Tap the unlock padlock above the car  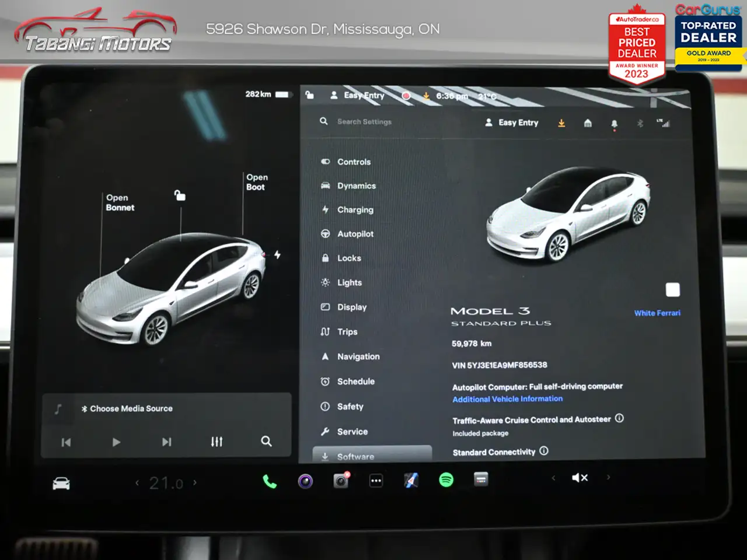tap(180, 195)
